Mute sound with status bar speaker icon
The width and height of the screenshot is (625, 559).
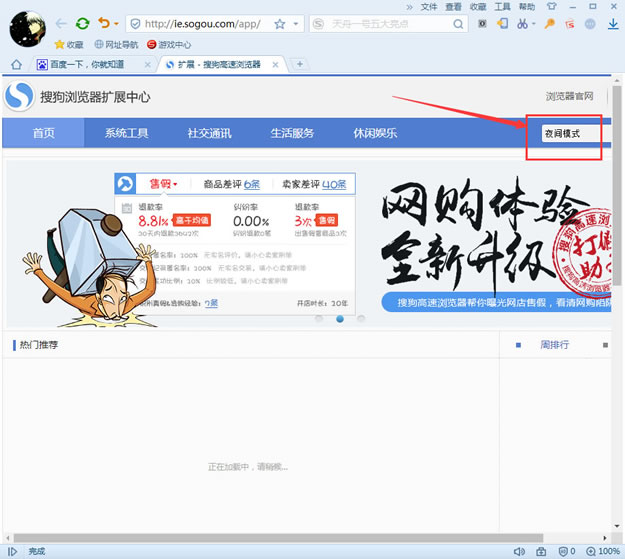click(519, 551)
